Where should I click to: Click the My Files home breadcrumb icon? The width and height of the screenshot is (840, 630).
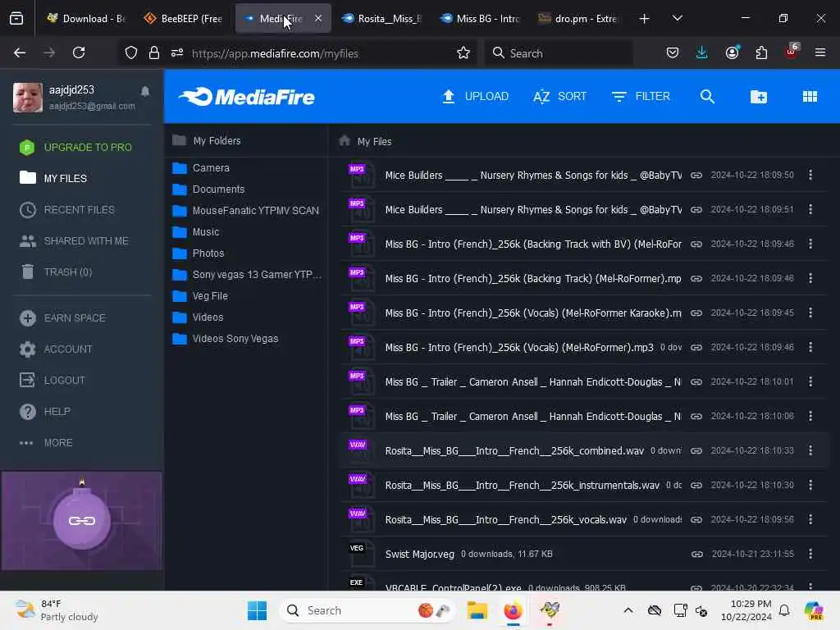345,141
